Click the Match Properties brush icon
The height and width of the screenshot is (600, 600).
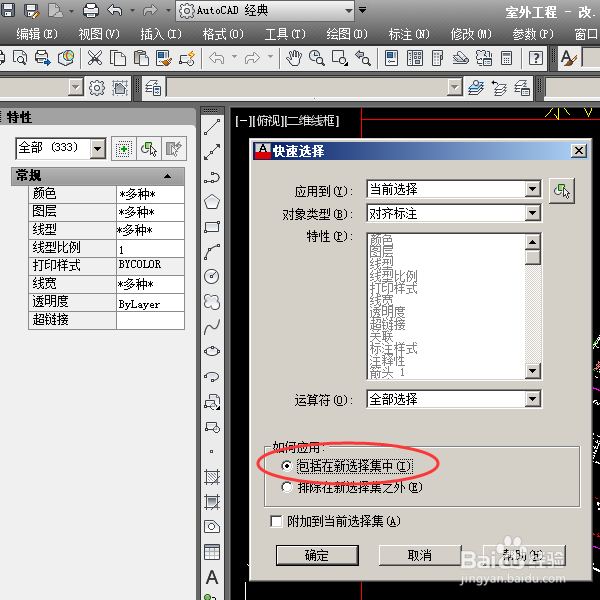164,58
